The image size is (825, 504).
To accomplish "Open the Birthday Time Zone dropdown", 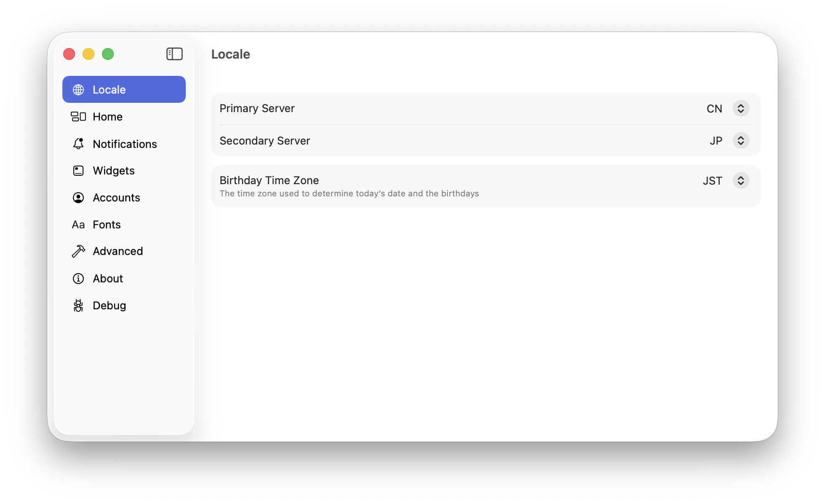I will tap(741, 180).
